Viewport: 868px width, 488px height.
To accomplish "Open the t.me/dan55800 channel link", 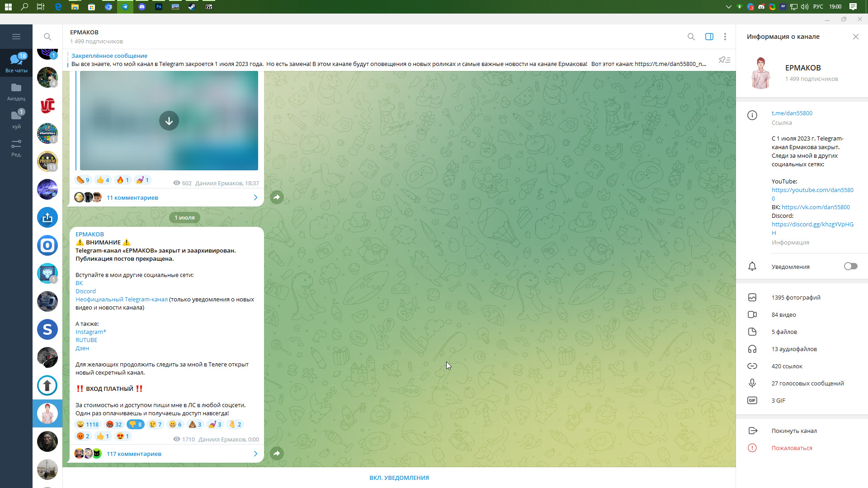I will (x=792, y=113).
